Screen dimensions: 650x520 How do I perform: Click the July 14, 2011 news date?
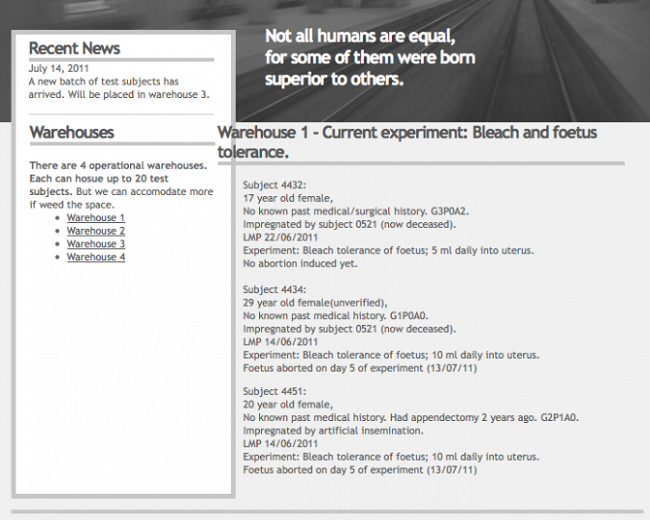[x=60, y=69]
